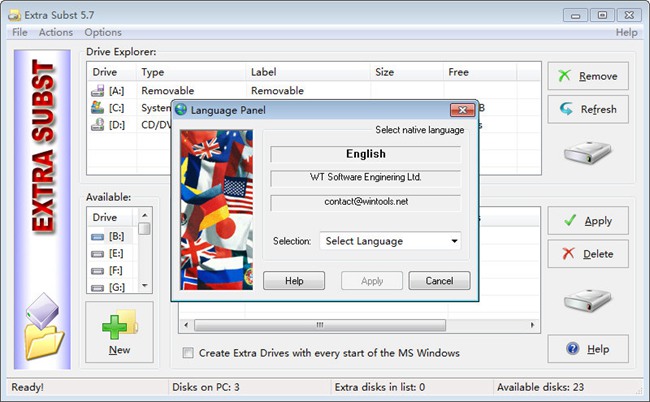Viewport: 650px width, 402px height.
Task: Click the floppy drive A: icon
Action: (98, 90)
